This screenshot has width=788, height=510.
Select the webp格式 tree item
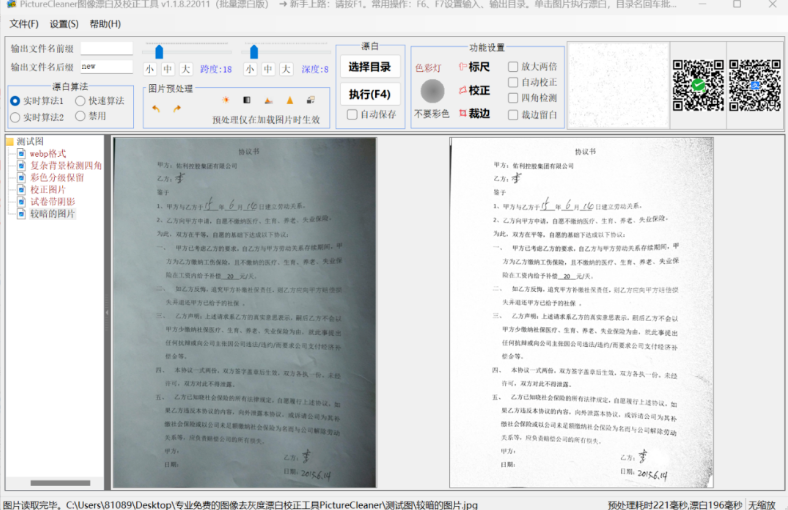point(48,154)
